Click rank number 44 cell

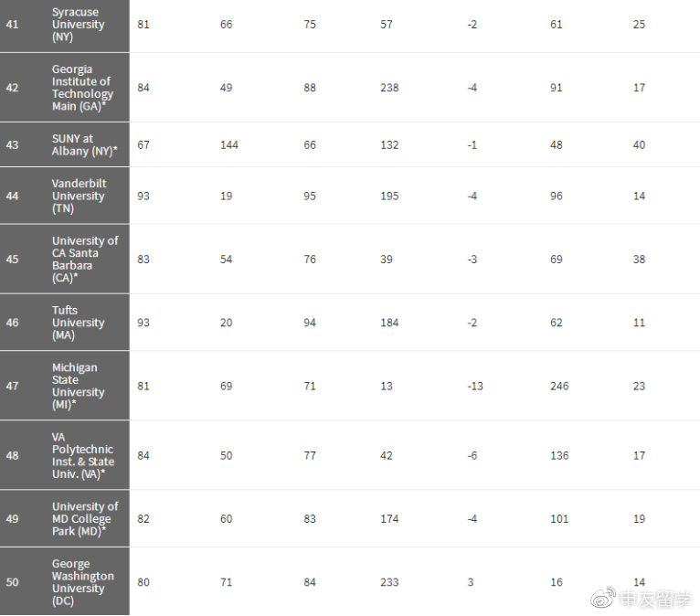pos(13,196)
